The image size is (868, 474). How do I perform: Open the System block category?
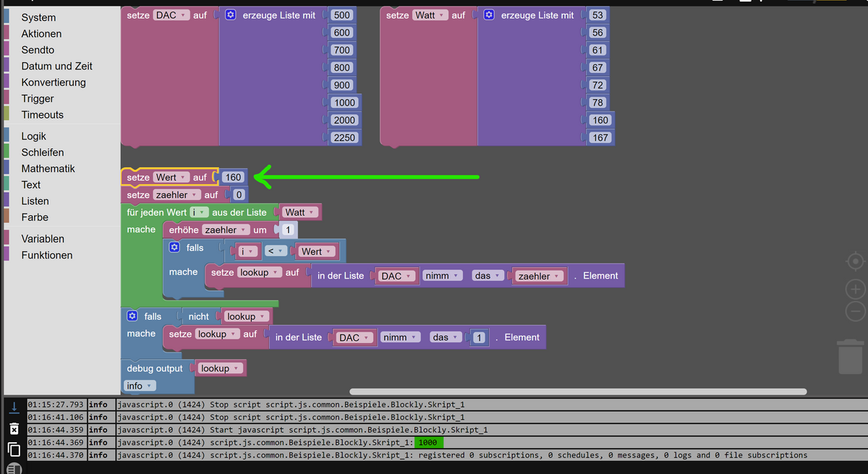pyautogui.click(x=38, y=17)
